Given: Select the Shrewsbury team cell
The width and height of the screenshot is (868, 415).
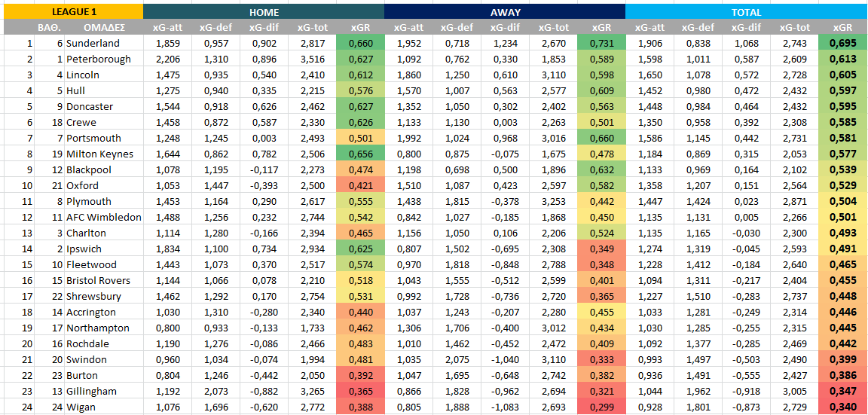Looking at the screenshot, I should point(104,297).
